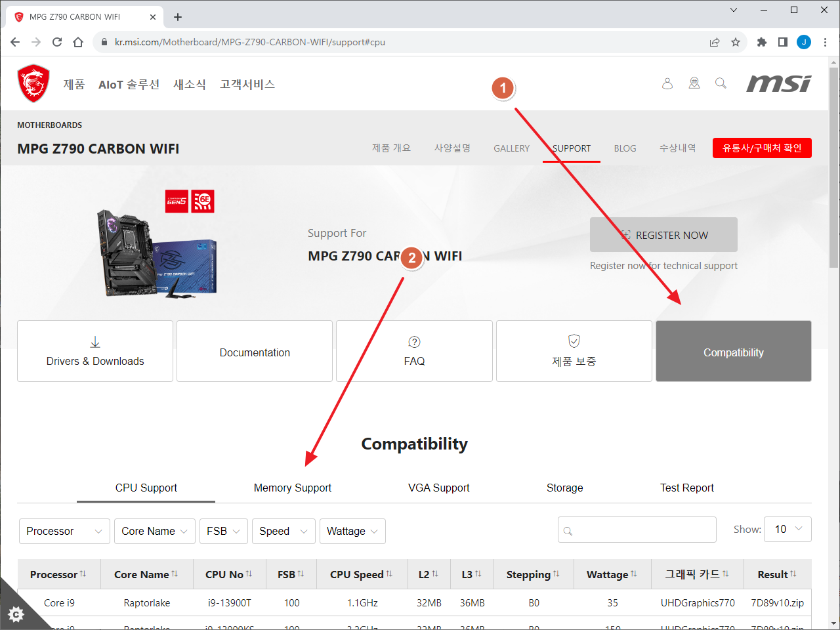The image size is (840, 630).
Task: Select the Memory Support tab
Action: [293, 488]
